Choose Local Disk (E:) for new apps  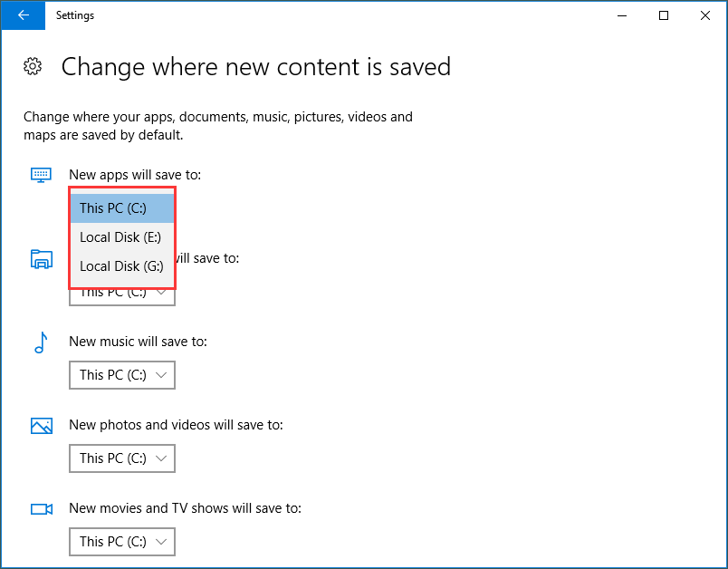[x=122, y=237]
